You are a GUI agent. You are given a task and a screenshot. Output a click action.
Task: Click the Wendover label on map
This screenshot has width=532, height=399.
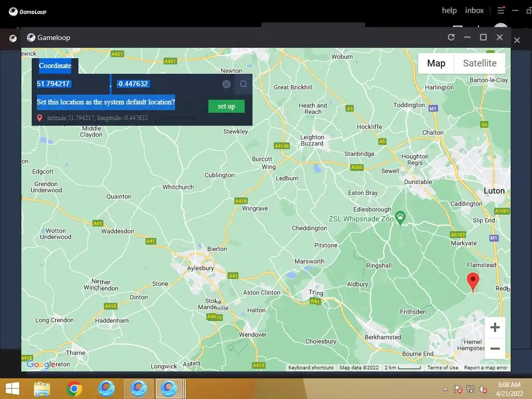pyautogui.click(x=252, y=335)
